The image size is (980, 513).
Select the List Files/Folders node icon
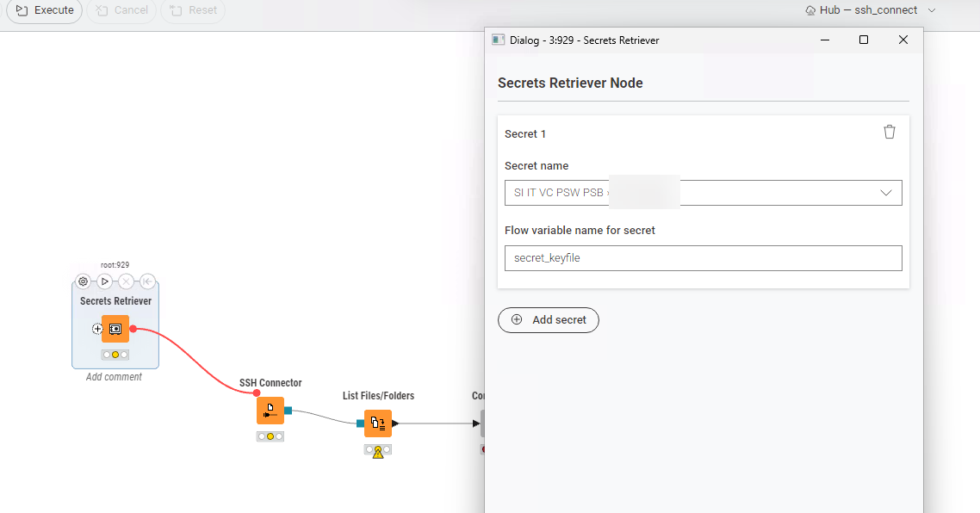(378, 423)
